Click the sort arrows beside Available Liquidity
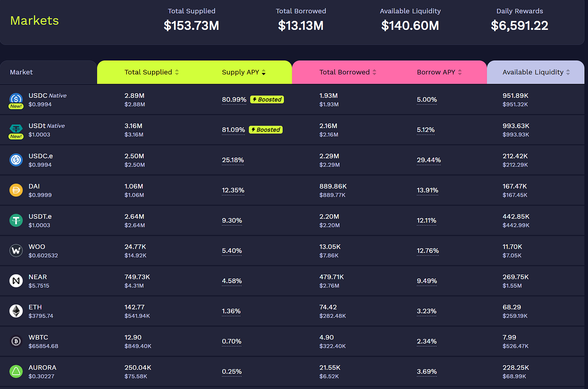588x389 pixels. click(568, 72)
